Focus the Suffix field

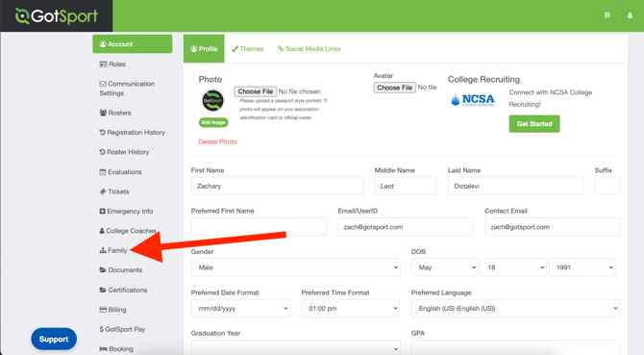click(x=607, y=186)
